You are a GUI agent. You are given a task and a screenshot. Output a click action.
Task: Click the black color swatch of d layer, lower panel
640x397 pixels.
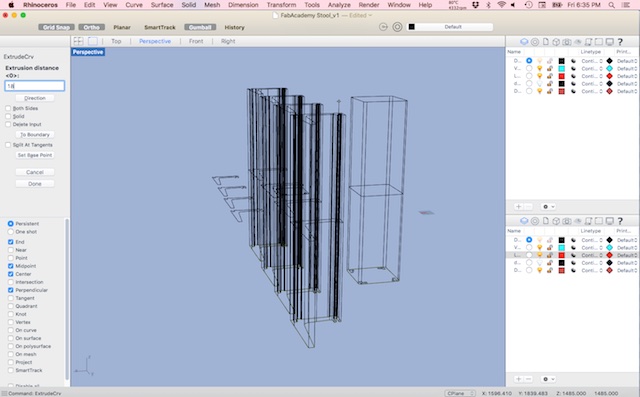pyautogui.click(x=562, y=263)
